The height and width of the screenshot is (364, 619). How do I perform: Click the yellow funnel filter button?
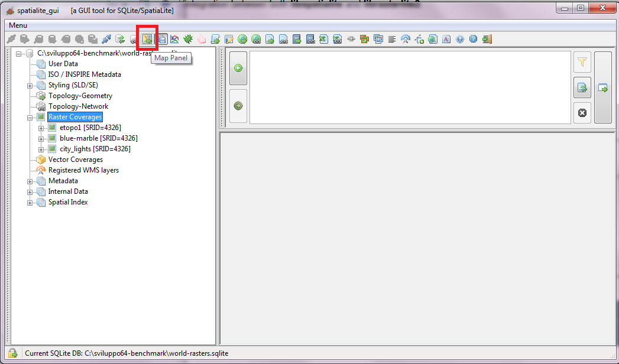[582, 62]
